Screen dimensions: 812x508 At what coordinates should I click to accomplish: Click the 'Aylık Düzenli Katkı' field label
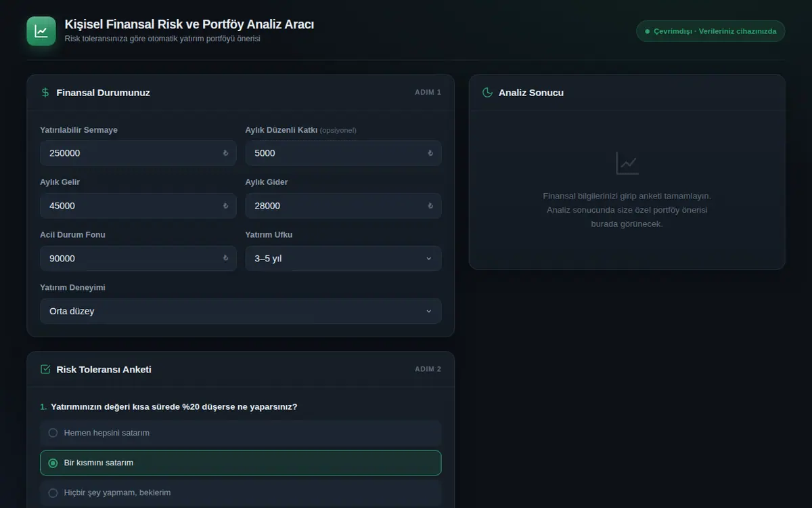click(281, 130)
